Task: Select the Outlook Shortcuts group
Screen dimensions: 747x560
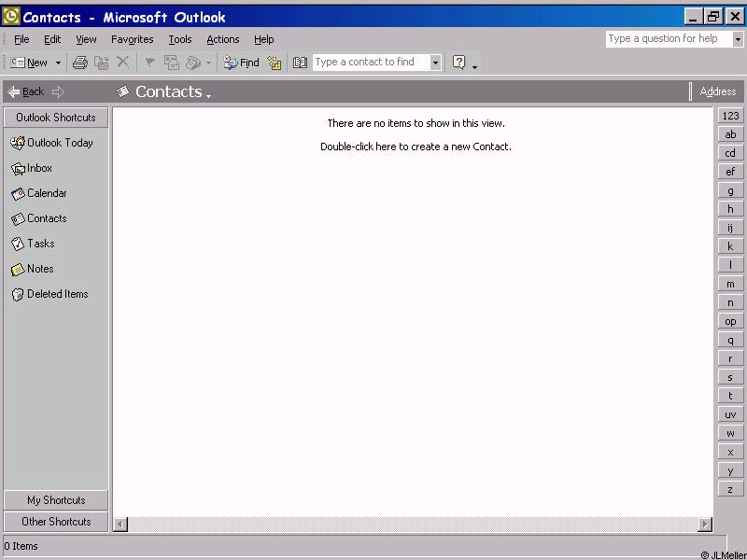Action: pyautogui.click(x=56, y=118)
